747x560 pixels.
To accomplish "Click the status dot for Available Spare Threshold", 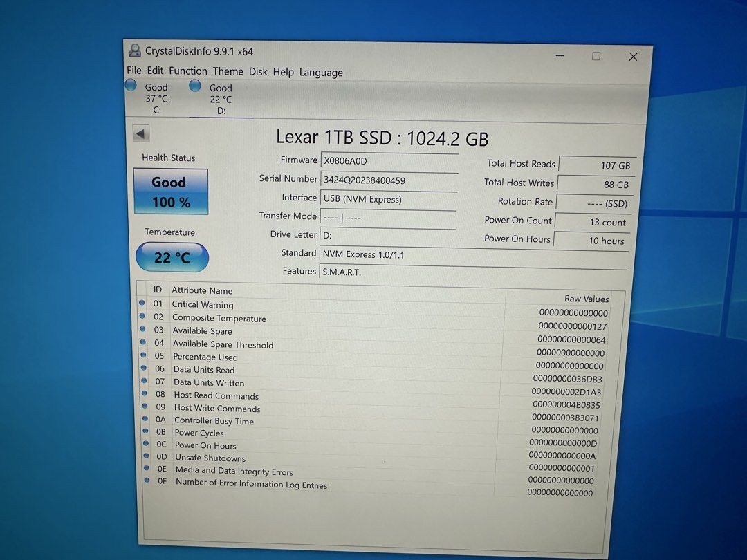I will click(142, 342).
